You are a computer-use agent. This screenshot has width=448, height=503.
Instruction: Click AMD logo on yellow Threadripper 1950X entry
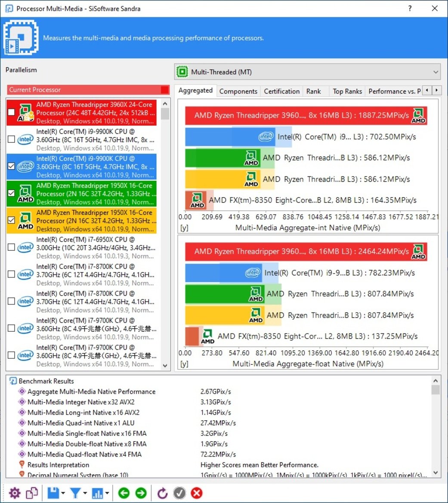[x=25, y=220]
